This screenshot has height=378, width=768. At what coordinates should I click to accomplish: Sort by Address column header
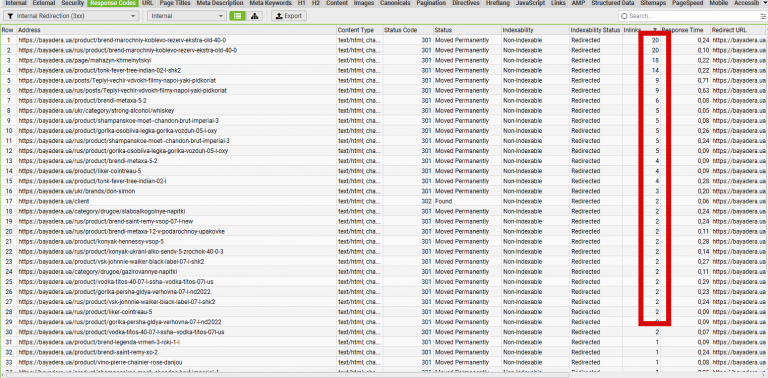click(176, 30)
